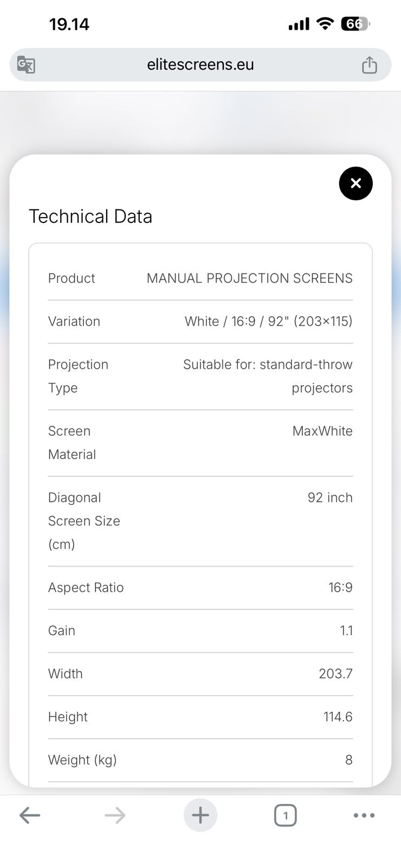Screen dimensions: 401x868
Task: Tap the MaxWhite screen material value
Action: pyautogui.click(x=322, y=431)
